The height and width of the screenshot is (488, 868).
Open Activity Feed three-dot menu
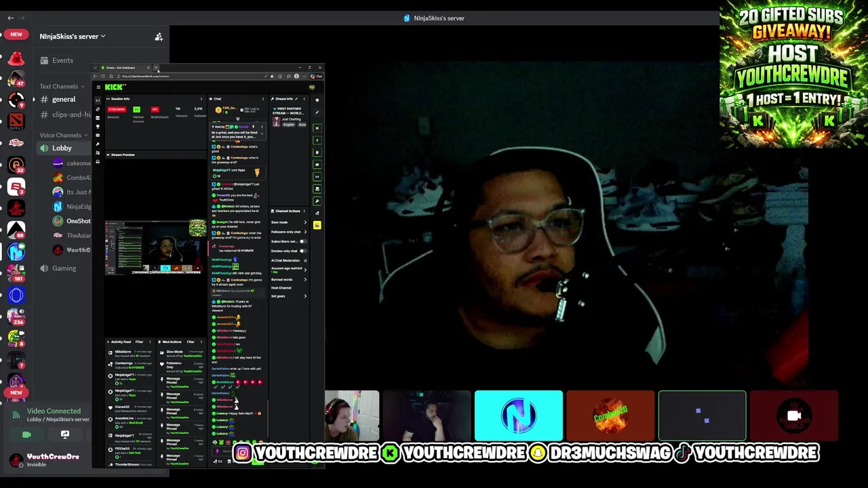coord(150,342)
